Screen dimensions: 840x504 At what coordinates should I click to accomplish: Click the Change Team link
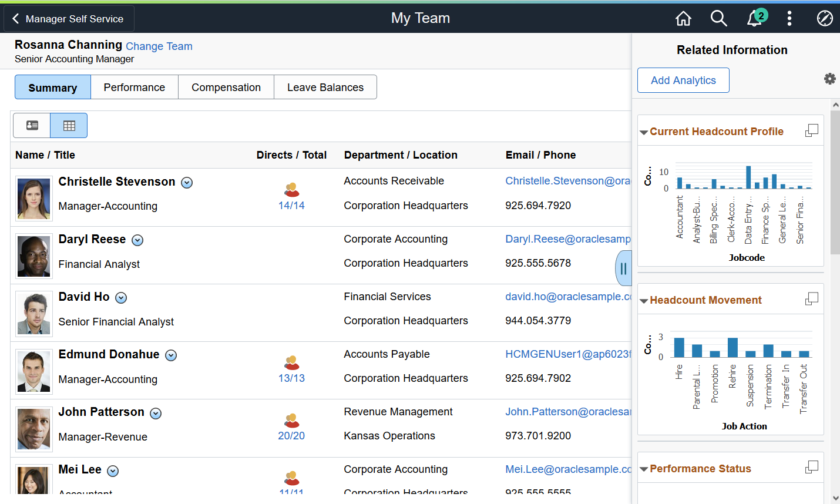tap(159, 46)
